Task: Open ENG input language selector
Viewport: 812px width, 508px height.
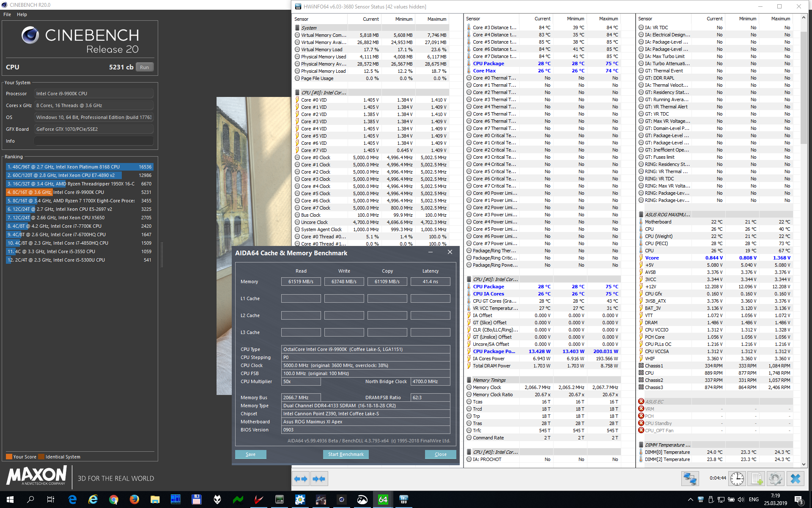Action: point(754,500)
